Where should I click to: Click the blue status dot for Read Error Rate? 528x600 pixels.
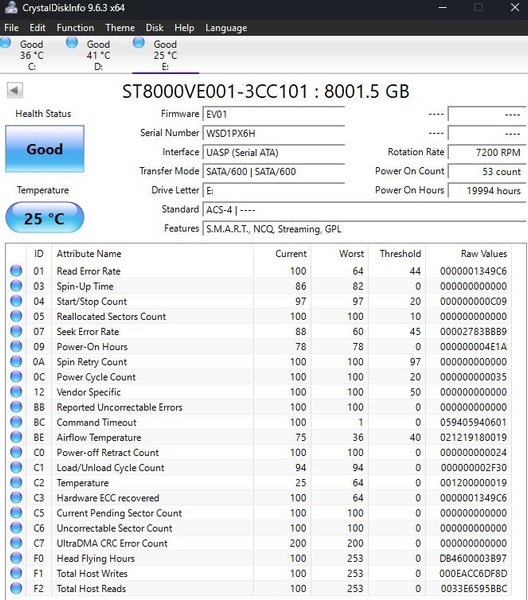pyautogui.click(x=16, y=271)
